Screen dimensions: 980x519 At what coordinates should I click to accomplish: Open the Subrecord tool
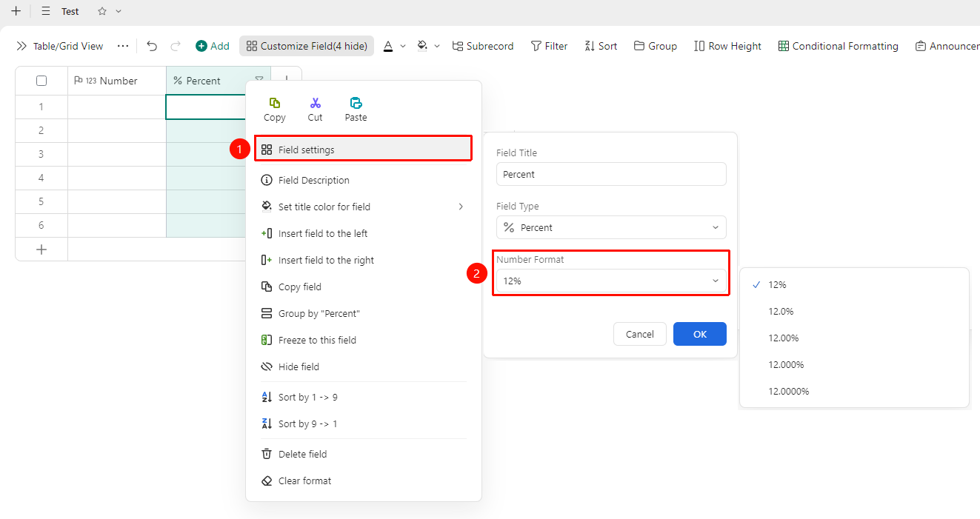click(483, 46)
